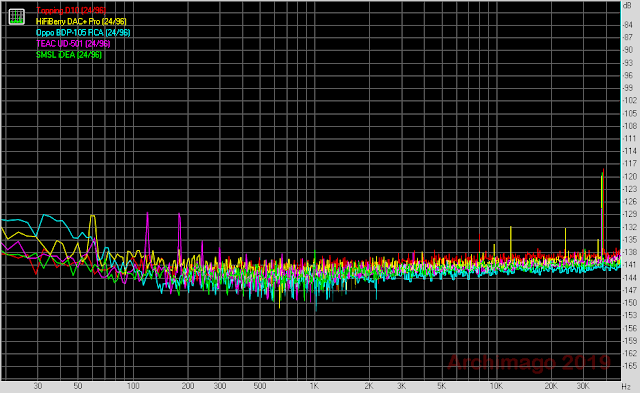Select the Topping D10 (24/96) legend entry
Screen dimensions: 640x393
point(71,10)
